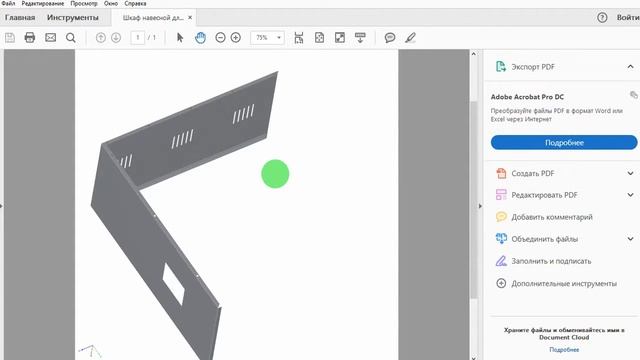Print the document with the printer icon
Image resolution: width=640 pixels, height=360 pixels.
click(30, 38)
